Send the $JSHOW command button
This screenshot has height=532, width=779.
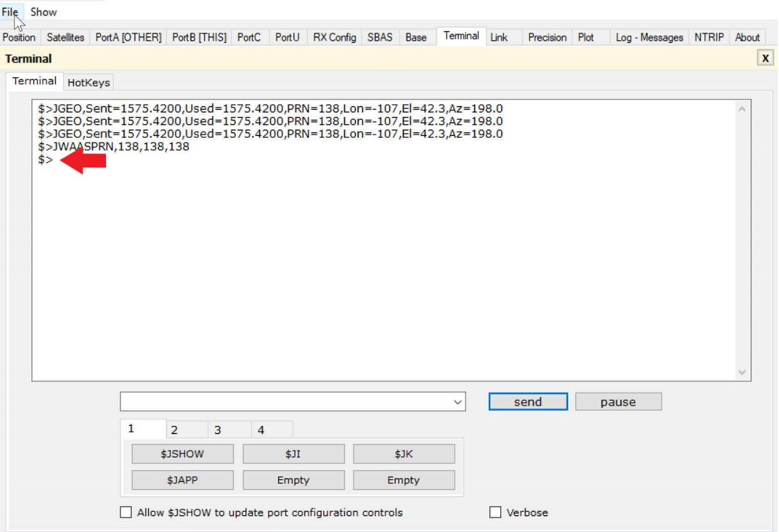183,454
